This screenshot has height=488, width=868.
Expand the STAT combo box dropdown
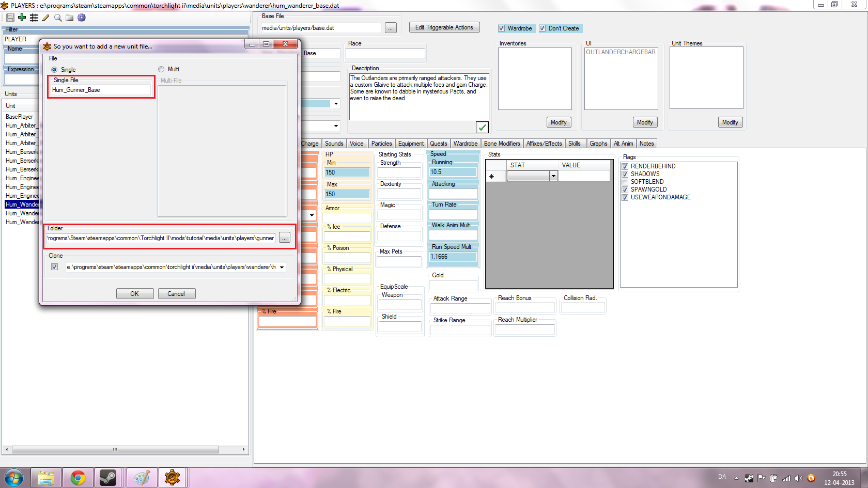[553, 176]
